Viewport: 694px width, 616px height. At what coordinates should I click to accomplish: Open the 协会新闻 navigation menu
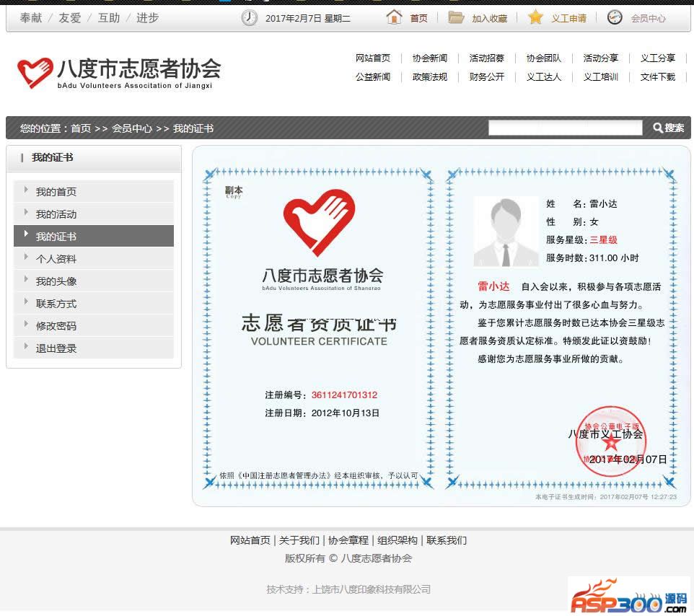[429, 58]
